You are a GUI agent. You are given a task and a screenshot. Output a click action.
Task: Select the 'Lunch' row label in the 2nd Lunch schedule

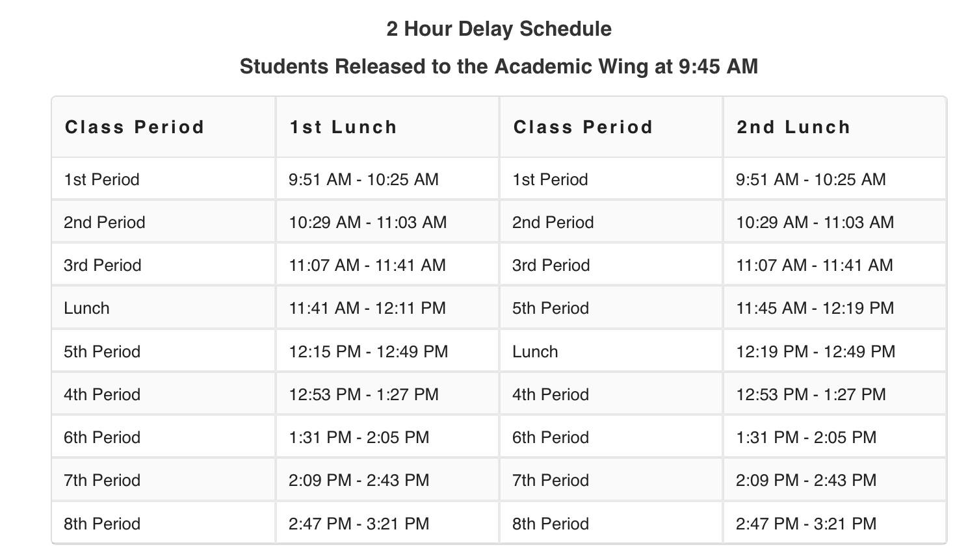535,351
